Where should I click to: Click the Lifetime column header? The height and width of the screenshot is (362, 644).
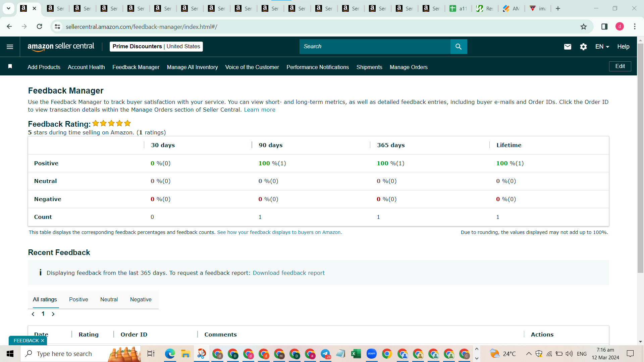point(509,145)
